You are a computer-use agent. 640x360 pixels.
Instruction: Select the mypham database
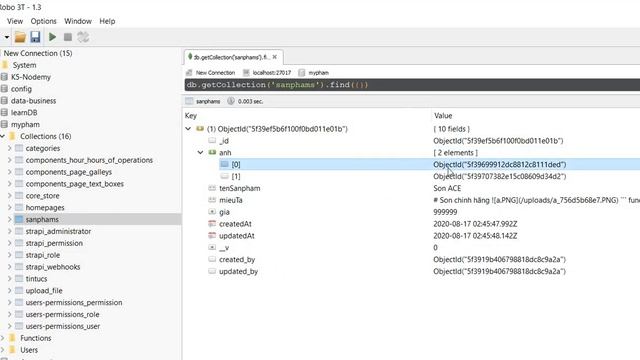click(x=25, y=124)
